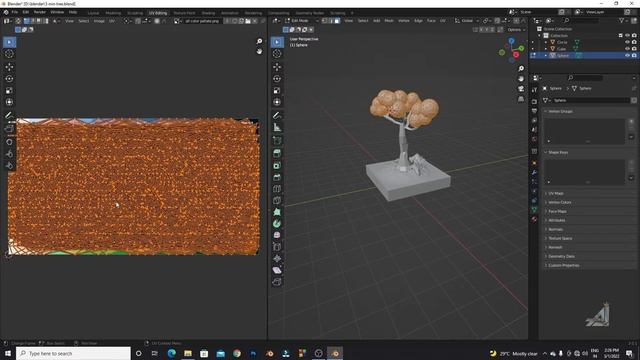The height and width of the screenshot is (360, 640).
Task: Select the Cursor tool in UV editor
Action: click(9, 54)
